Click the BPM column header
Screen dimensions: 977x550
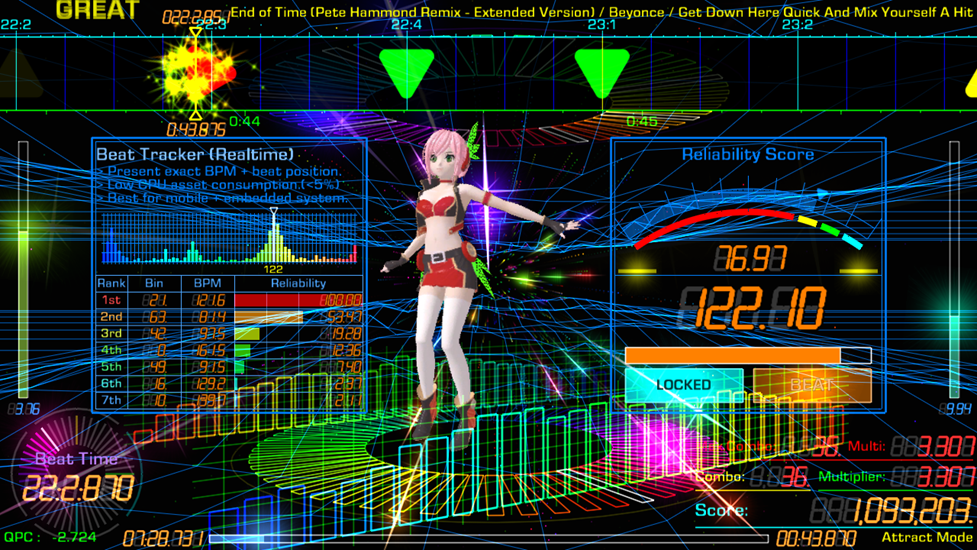coord(207,283)
